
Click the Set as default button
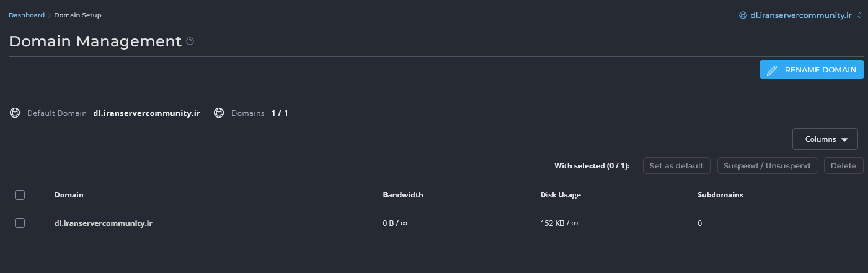(x=676, y=166)
